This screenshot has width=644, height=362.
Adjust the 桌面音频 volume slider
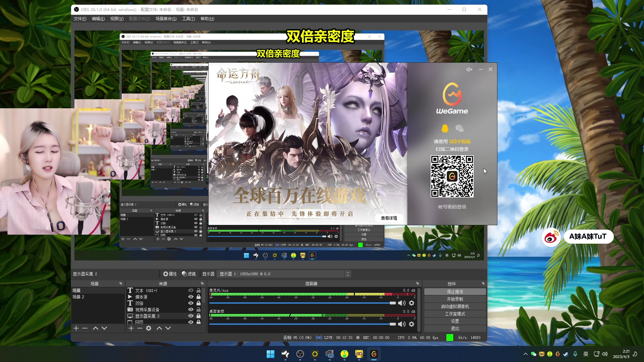coord(303,324)
